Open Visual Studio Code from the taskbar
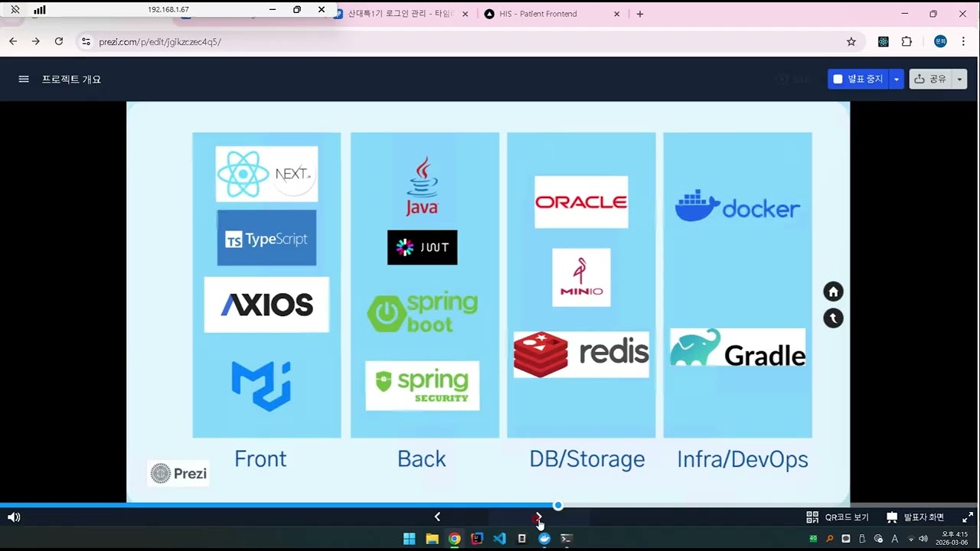 pos(499,539)
